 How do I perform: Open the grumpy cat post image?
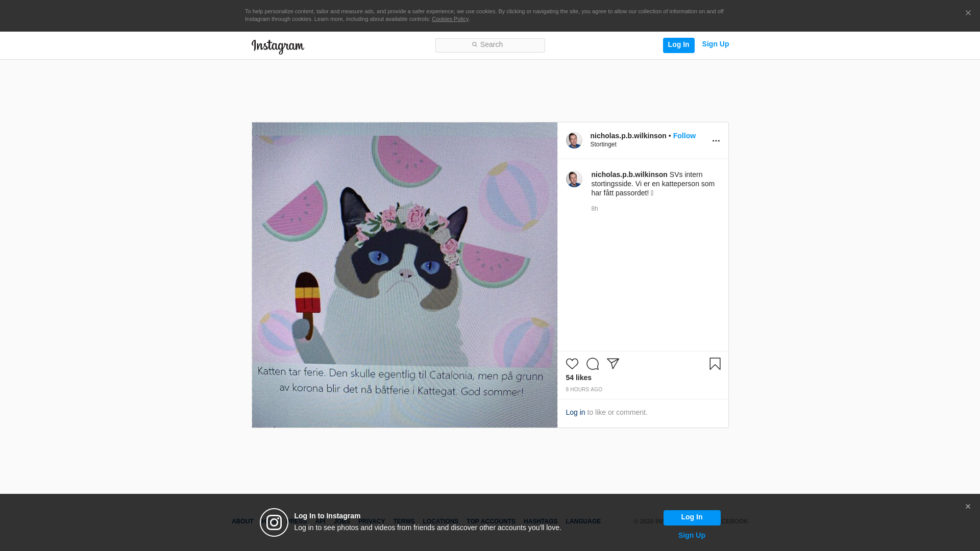click(x=404, y=275)
